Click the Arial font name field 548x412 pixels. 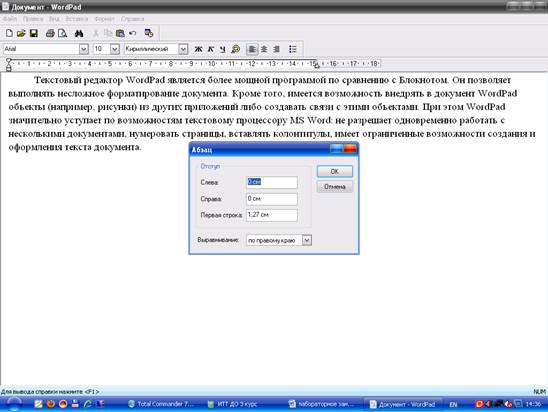coord(41,49)
